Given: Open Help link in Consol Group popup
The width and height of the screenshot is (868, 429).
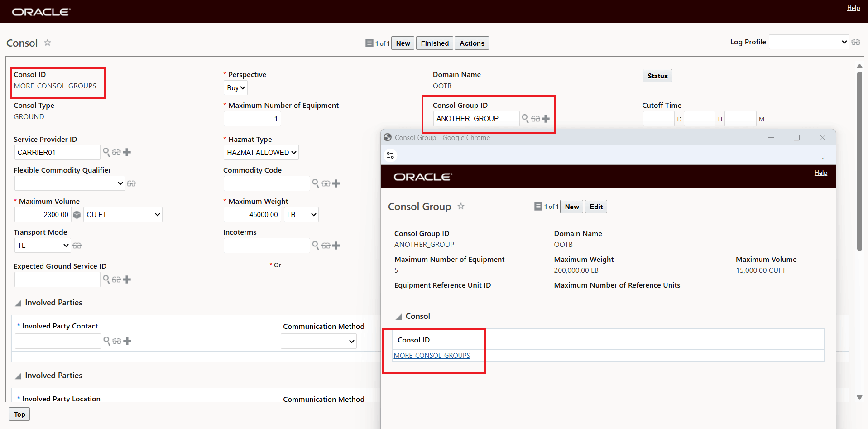Looking at the screenshot, I should tap(821, 173).
